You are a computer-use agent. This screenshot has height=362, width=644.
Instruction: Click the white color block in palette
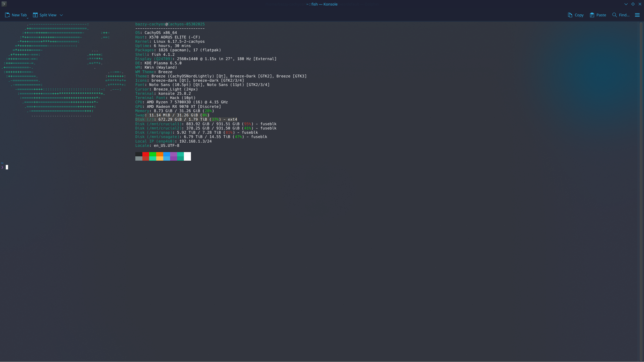point(187,156)
